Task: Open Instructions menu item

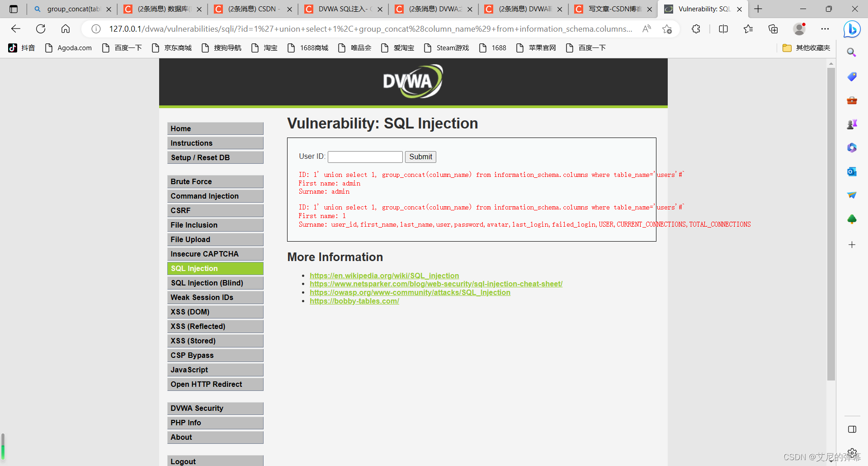Action: (215, 143)
